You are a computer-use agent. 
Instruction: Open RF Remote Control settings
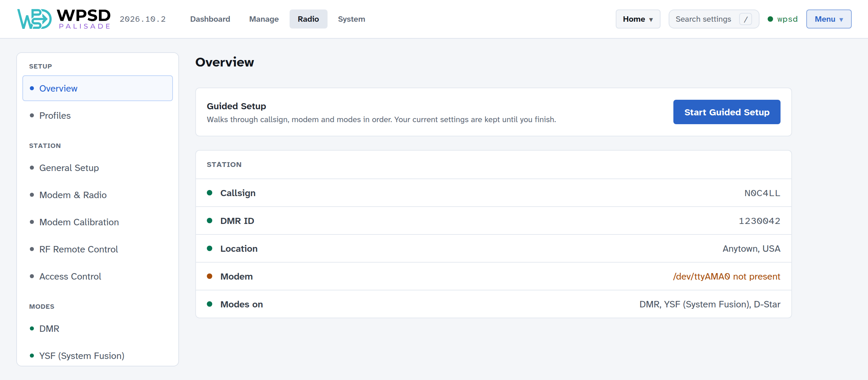98,249
